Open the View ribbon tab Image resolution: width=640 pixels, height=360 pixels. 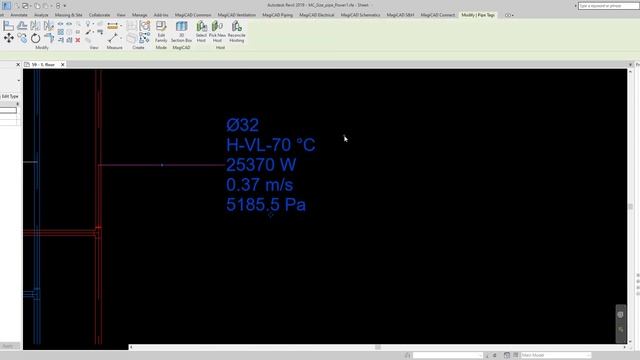(121, 15)
